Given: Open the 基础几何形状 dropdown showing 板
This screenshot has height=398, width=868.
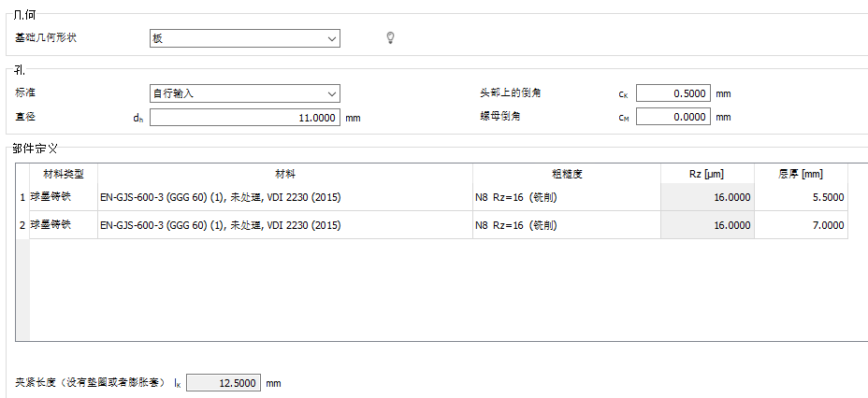Looking at the screenshot, I should pos(244,38).
